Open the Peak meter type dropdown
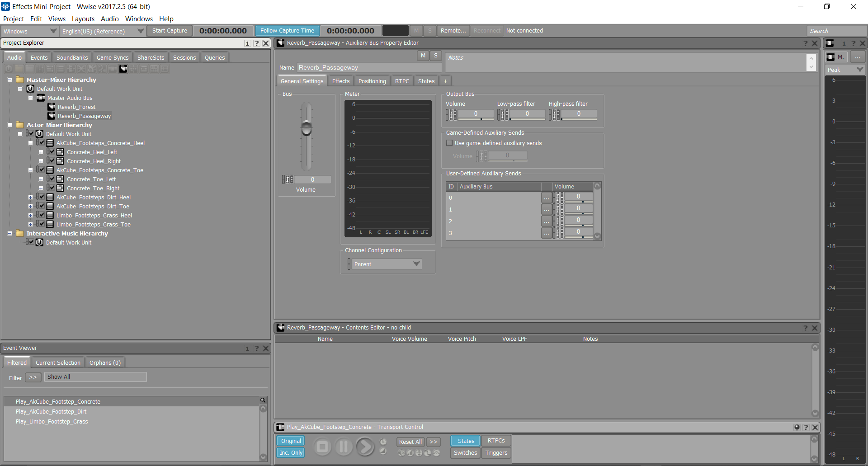Screen dimensions: 868x466 [x=845, y=70]
